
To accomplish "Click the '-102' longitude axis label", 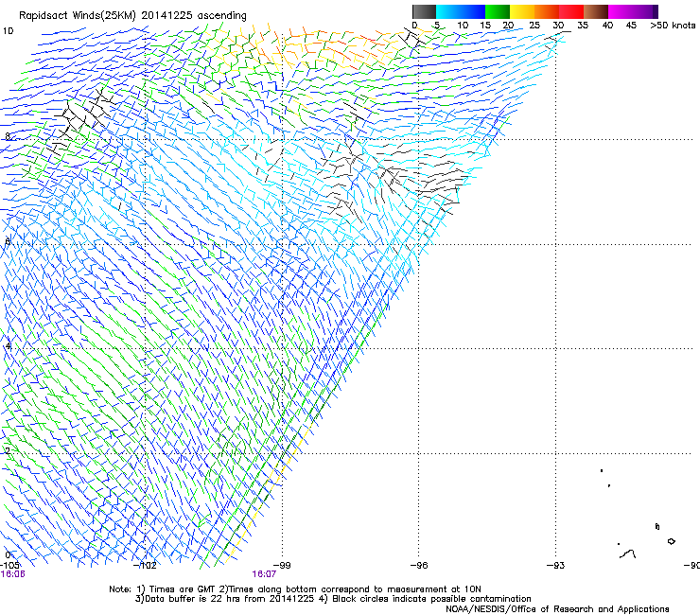I will pos(145,566).
